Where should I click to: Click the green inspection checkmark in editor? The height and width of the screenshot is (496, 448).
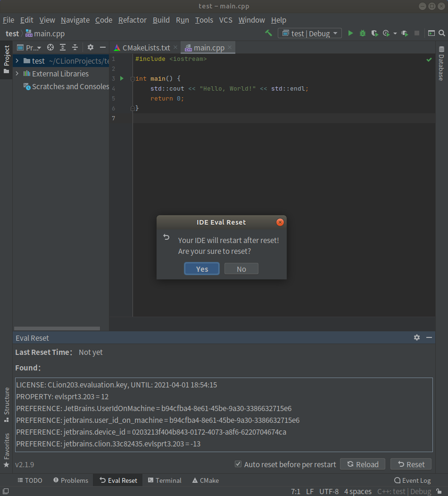pos(429,59)
